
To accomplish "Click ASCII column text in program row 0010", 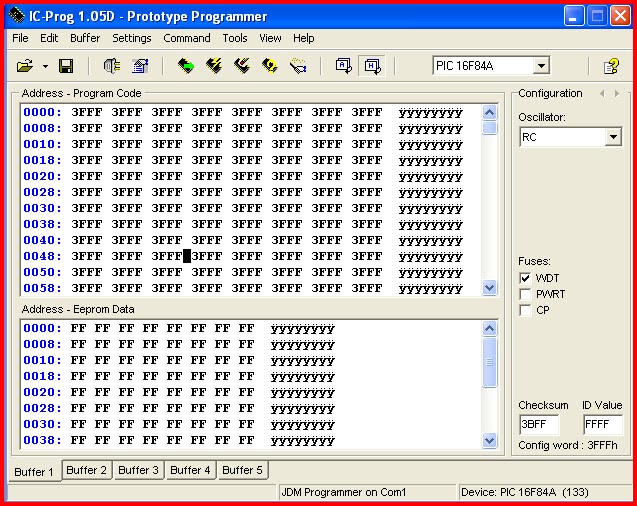I will 431,145.
